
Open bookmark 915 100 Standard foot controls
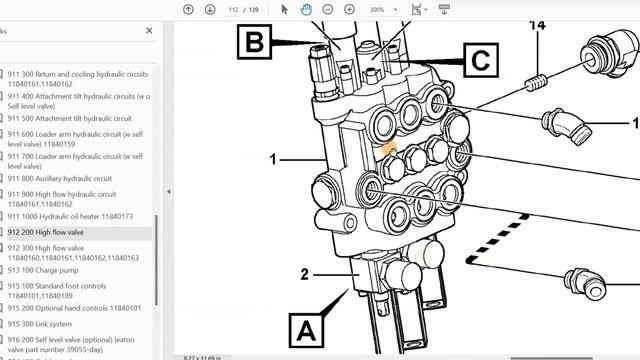coord(57,291)
